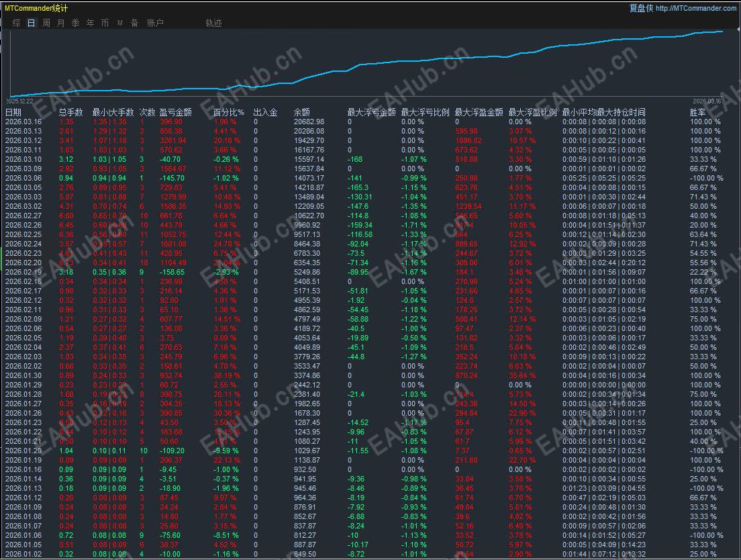Click the 盈亏金额 column header
This screenshot has width=741, height=560.
click(175, 112)
